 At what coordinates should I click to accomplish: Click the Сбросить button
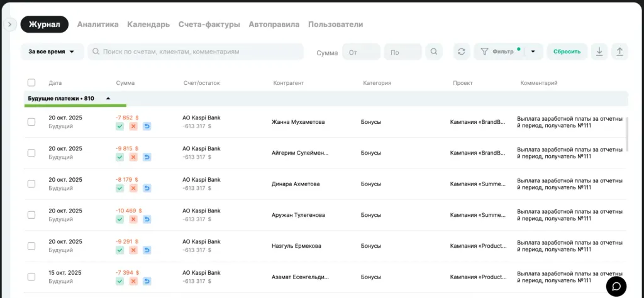pyautogui.click(x=567, y=52)
